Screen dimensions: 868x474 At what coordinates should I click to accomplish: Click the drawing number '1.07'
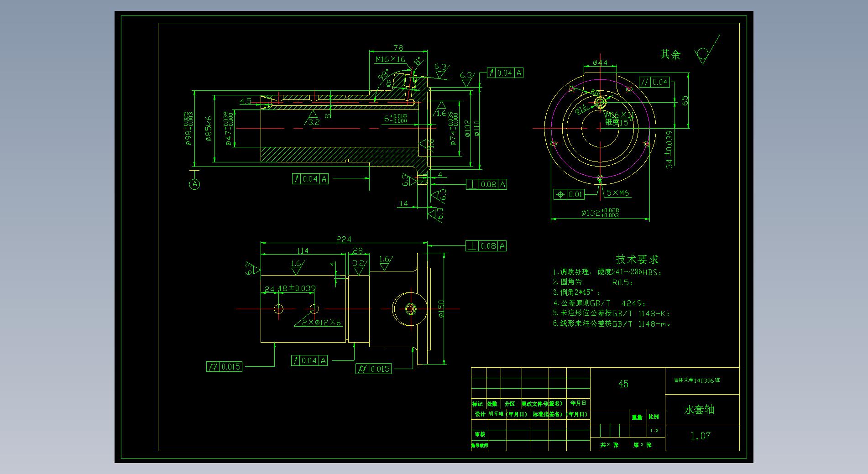click(701, 436)
